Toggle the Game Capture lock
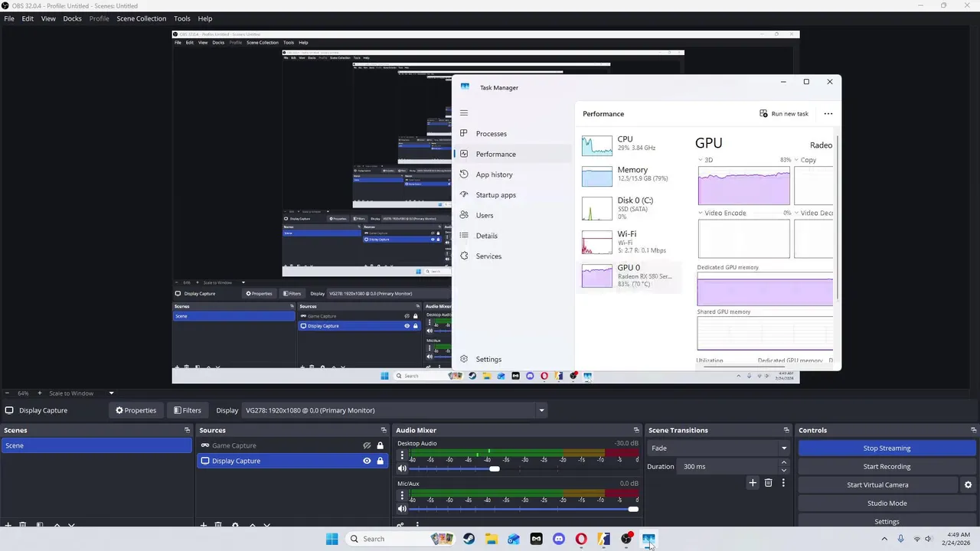Viewport: 980px width, 551px height. (x=380, y=445)
